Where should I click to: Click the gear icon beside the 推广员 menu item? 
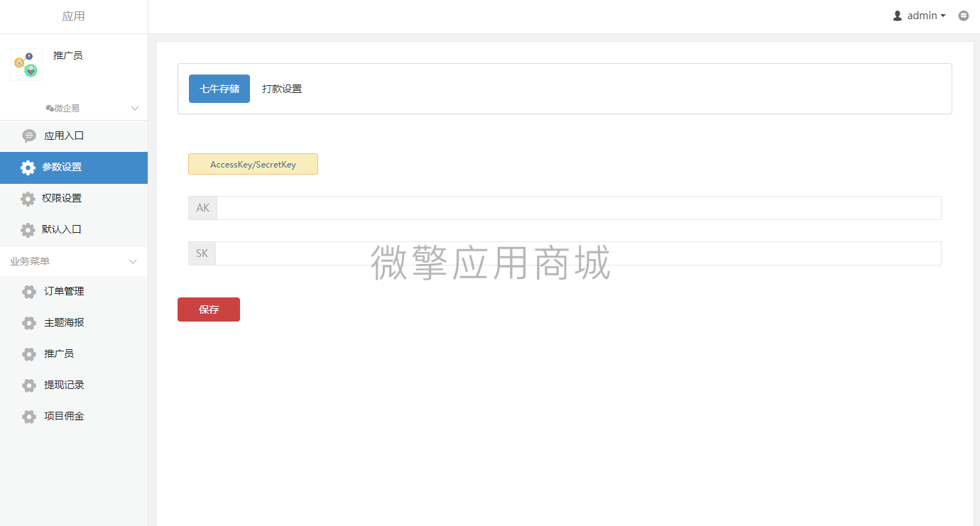pos(29,354)
